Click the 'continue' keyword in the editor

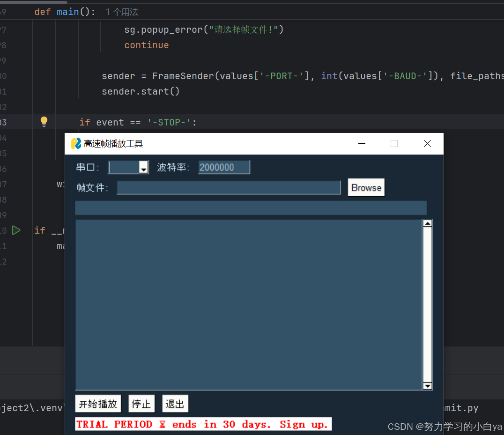[147, 45]
